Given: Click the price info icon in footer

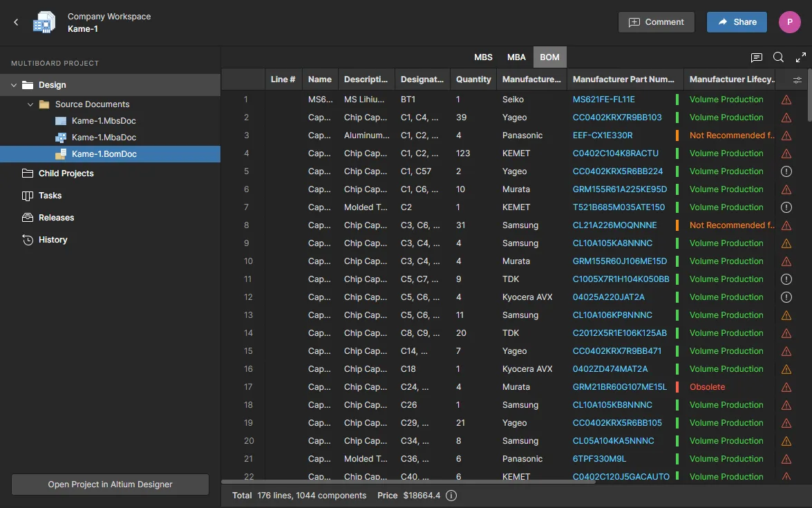Looking at the screenshot, I should pyautogui.click(x=451, y=496).
